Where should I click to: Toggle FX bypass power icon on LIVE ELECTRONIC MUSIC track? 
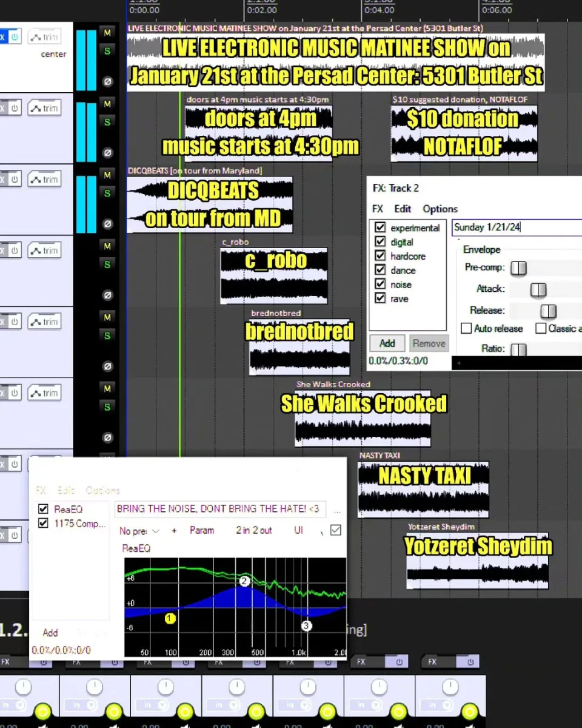tap(15, 37)
